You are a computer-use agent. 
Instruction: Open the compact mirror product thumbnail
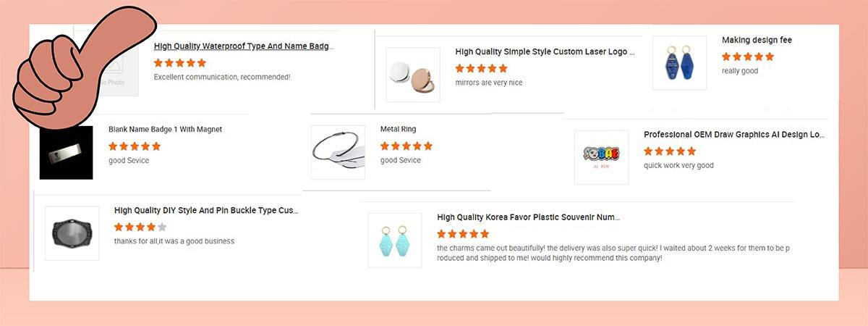click(412, 75)
